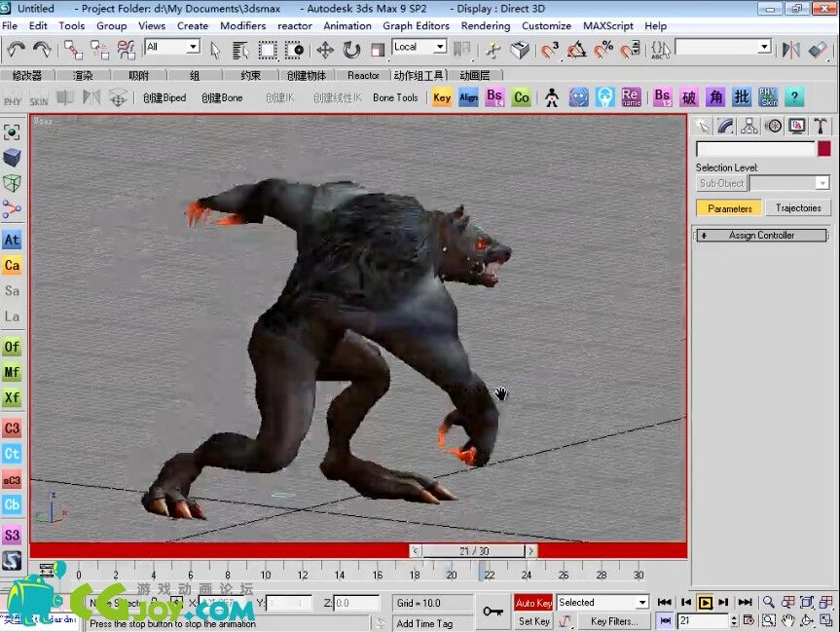Step time slider forward with right arrow

[530, 551]
